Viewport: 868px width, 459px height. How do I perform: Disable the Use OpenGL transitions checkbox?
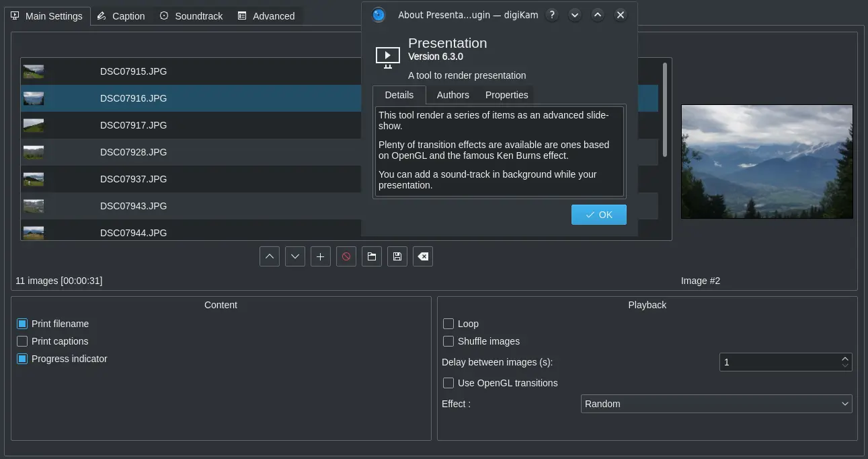448,383
